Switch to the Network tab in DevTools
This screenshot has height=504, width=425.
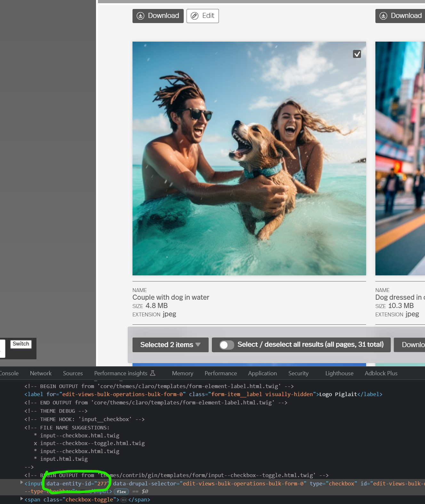[41, 373]
